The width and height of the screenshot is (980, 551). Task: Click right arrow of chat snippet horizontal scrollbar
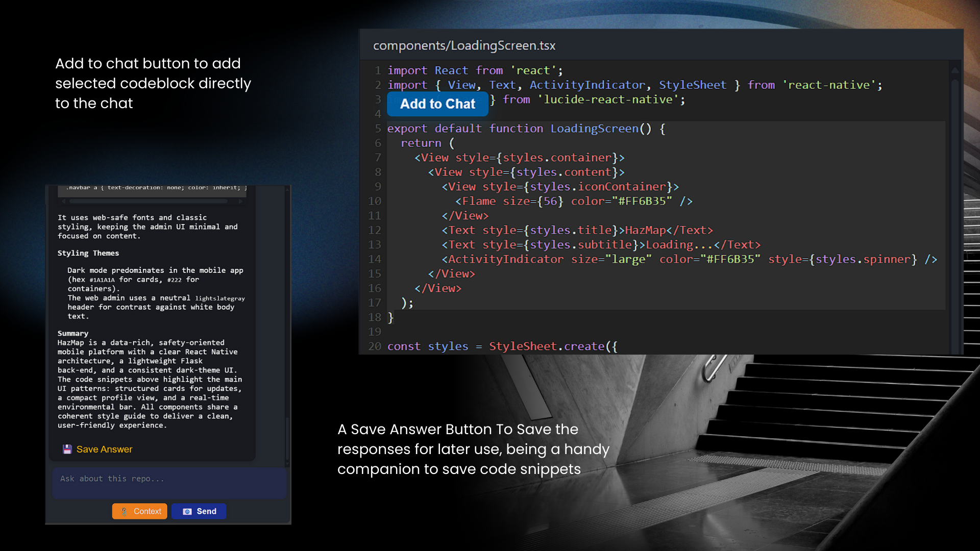[240, 202]
